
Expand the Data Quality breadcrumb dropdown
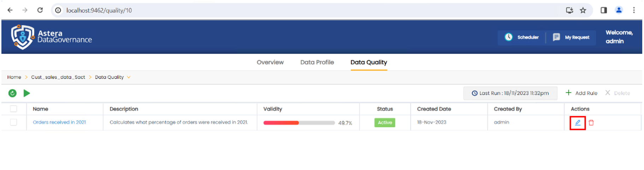(129, 77)
